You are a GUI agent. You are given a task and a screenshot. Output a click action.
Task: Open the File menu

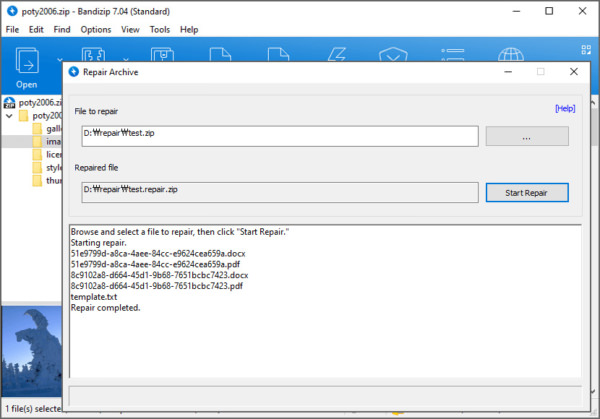[12, 30]
